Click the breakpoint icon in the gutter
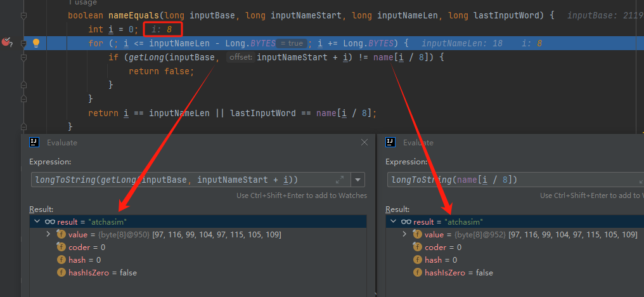This screenshot has width=644, height=297. [6, 43]
